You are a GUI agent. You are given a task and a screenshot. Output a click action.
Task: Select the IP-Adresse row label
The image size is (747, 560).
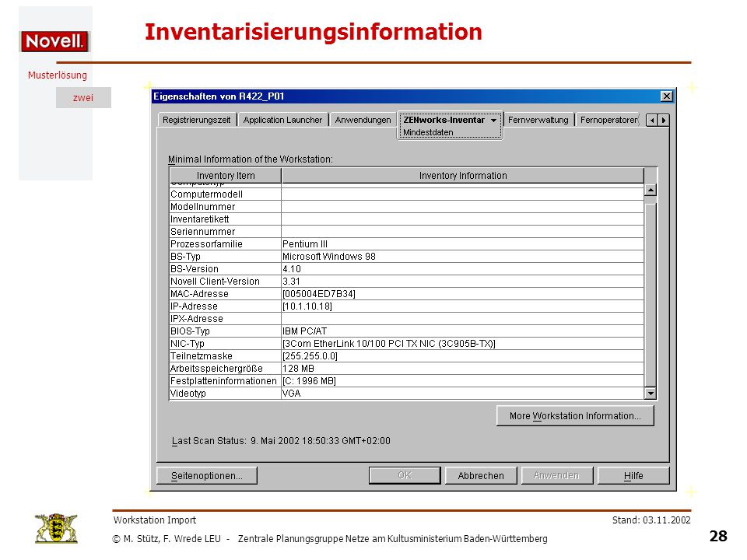(194, 306)
